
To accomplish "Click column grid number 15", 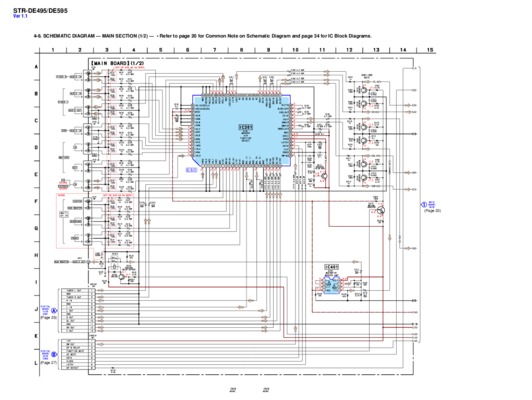I will 430,50.
